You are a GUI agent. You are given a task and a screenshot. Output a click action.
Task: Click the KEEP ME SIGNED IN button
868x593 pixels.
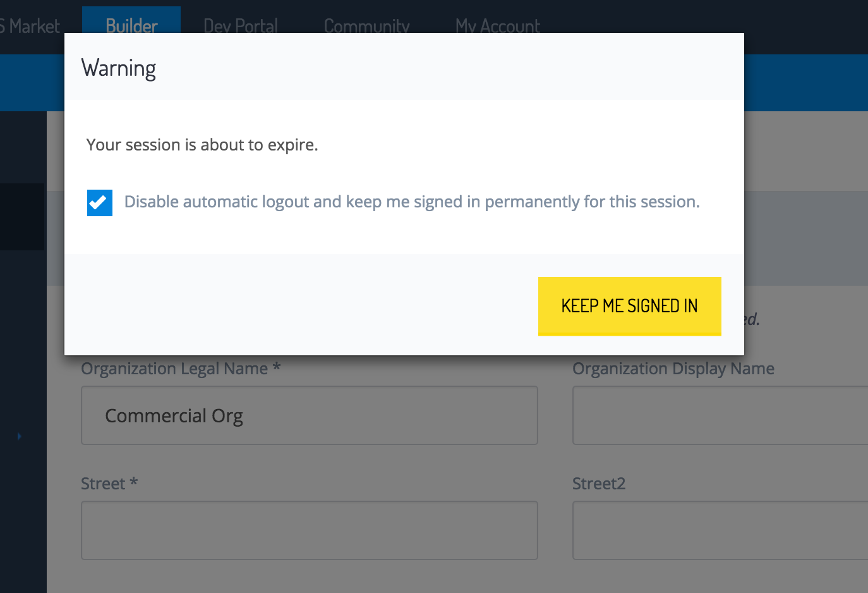(629, 306)
